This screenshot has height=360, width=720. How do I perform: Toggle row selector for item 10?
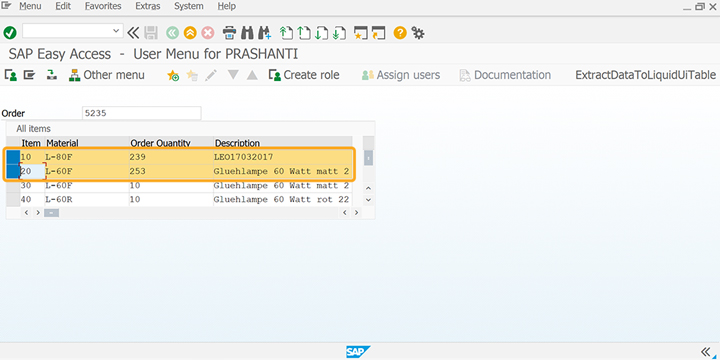point(13,157)
